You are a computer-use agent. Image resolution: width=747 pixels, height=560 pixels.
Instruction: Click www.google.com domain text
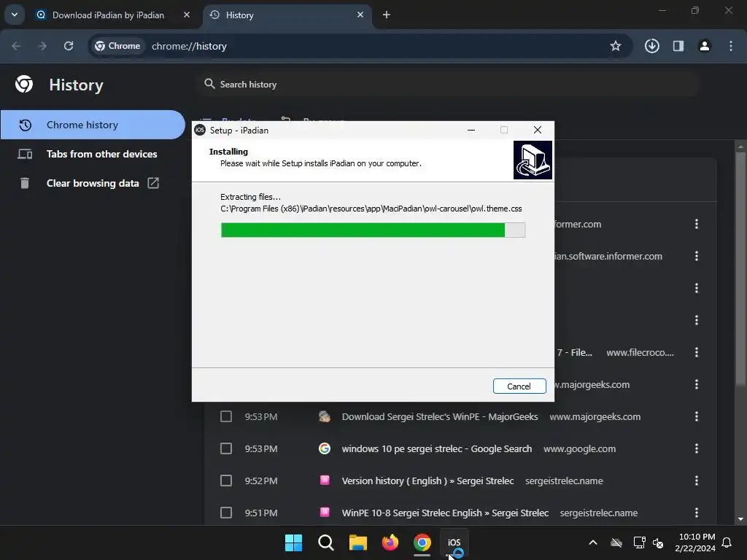point(579,448)
